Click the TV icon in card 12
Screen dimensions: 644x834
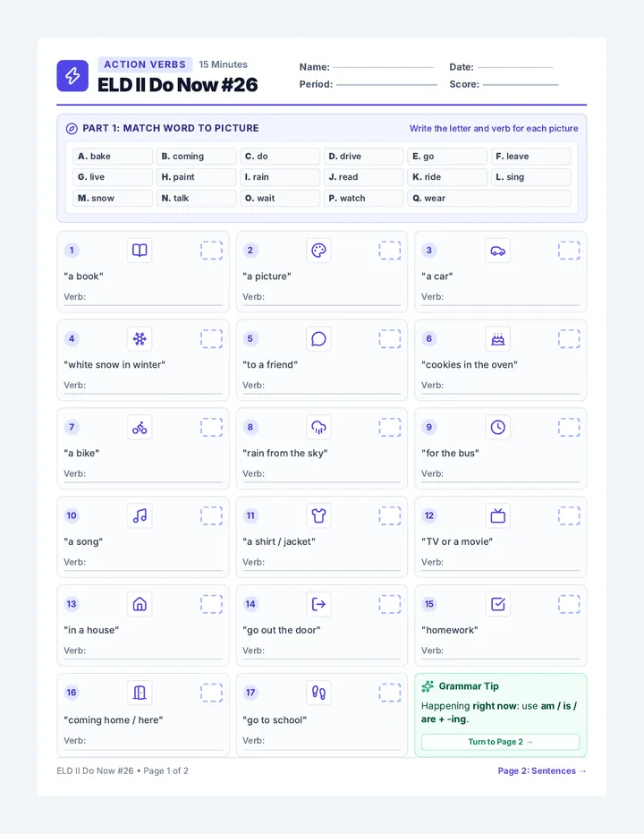pyautogui.click(x=497, y=515)
